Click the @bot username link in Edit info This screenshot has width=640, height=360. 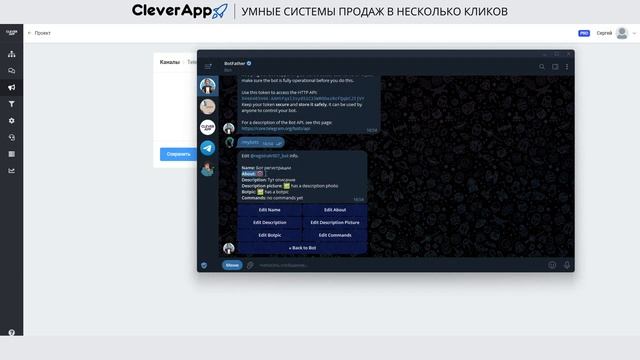pos(269,156)
